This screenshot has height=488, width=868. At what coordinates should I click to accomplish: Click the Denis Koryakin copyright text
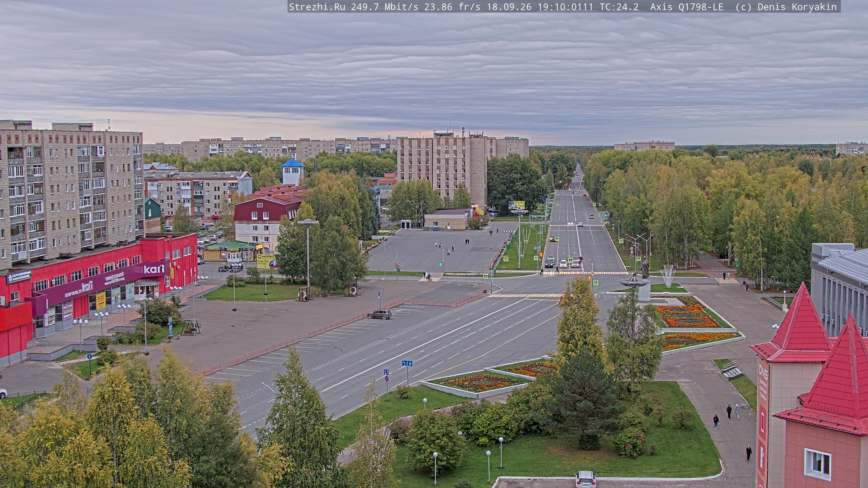797,7
